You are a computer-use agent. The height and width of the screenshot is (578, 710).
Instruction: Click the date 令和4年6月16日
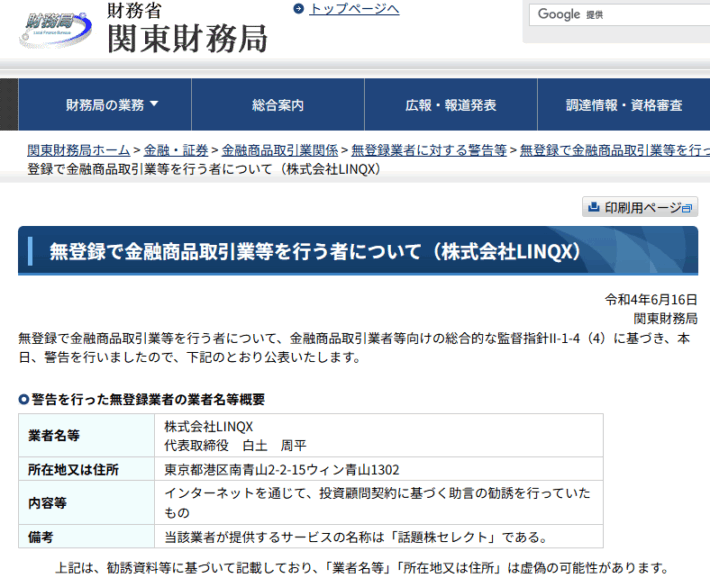[651, 299]
